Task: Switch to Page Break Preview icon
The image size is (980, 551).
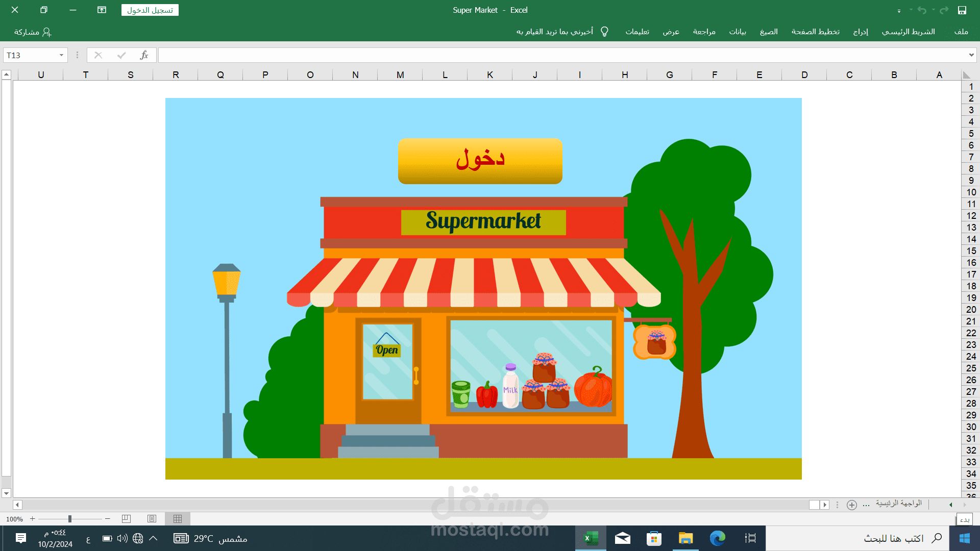Action: point(127,519)
